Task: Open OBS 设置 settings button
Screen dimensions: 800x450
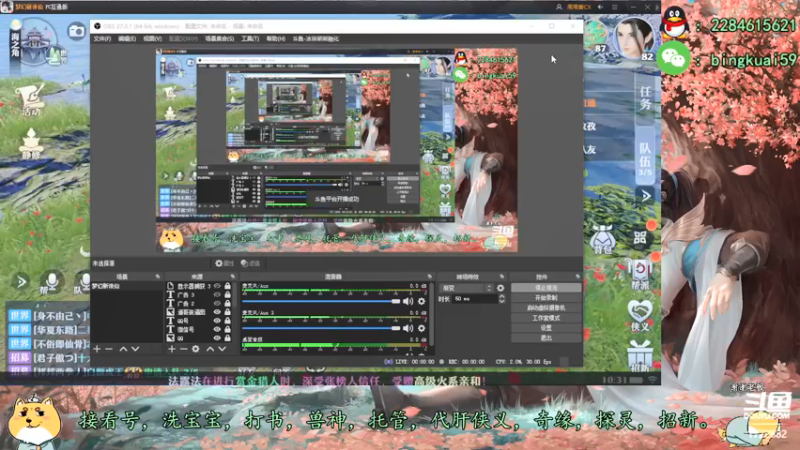Action: 545,328
